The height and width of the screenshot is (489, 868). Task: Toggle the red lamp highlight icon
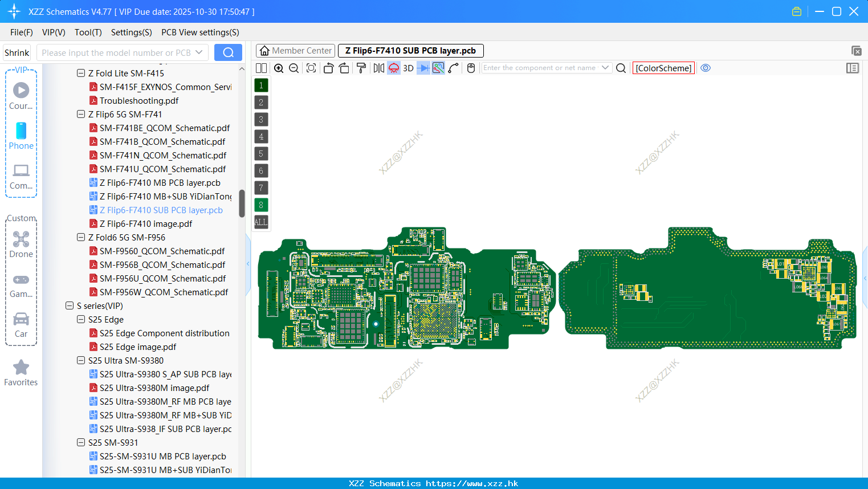pyautogui.click(x=394, y=68)
